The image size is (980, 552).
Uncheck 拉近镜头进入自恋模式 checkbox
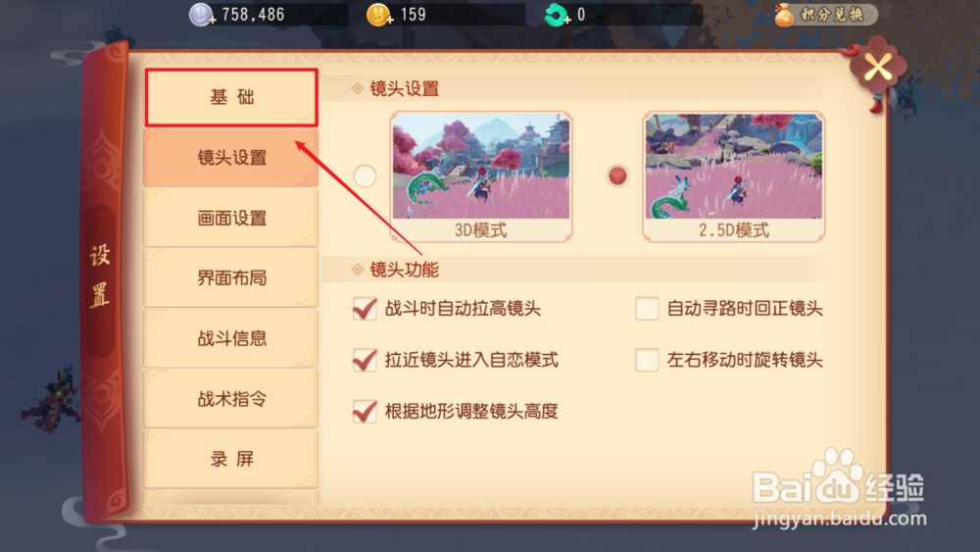tap(365, 360)
